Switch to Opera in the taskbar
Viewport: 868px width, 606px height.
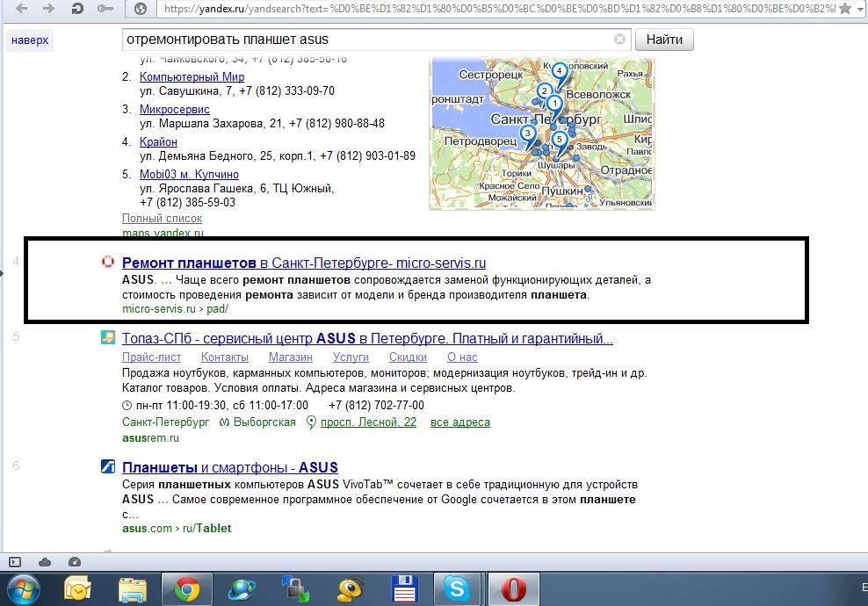pyautogui.click(x=513, y=589)
